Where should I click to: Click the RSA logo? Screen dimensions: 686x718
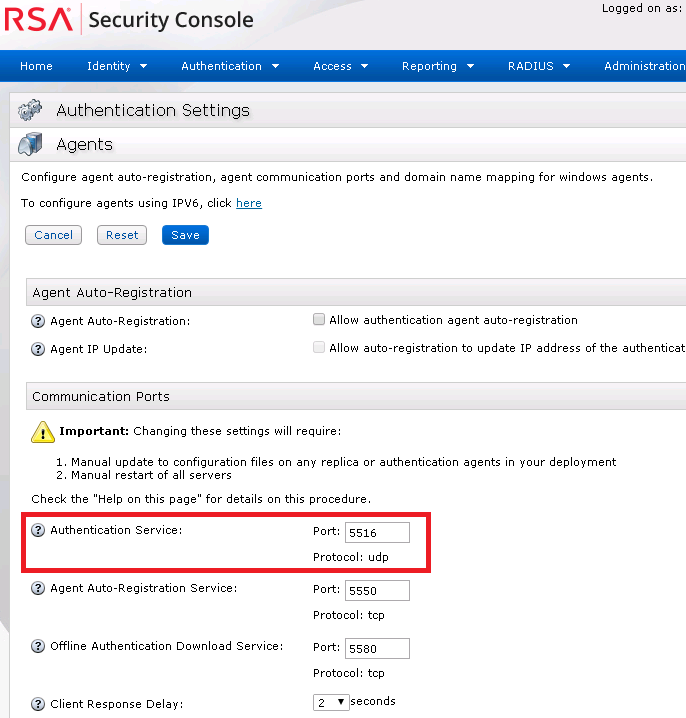[x=38, y=19]
